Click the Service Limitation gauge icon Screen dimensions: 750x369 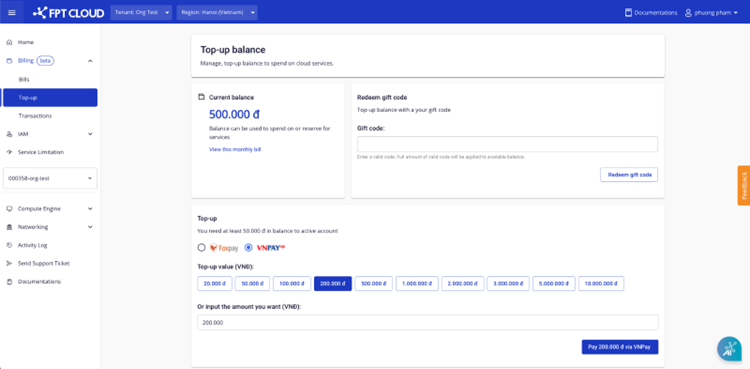tap(9, 152)
